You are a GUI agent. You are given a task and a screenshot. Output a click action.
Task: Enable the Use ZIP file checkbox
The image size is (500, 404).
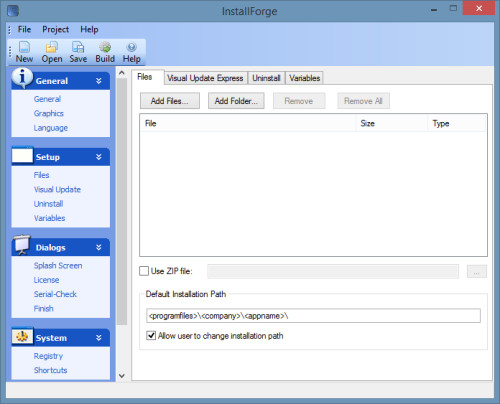[144, 271]
